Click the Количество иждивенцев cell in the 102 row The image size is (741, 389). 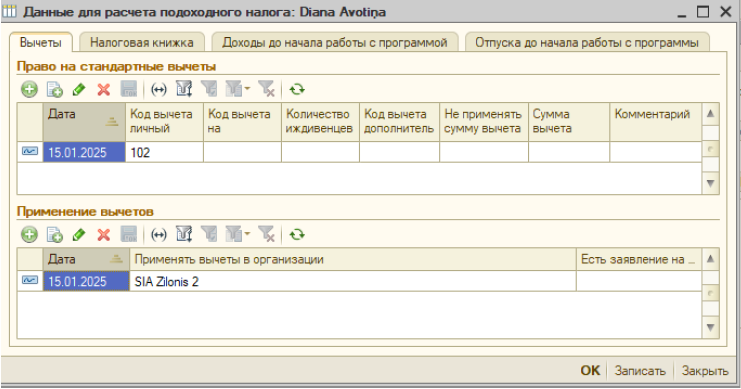[320, 152]
